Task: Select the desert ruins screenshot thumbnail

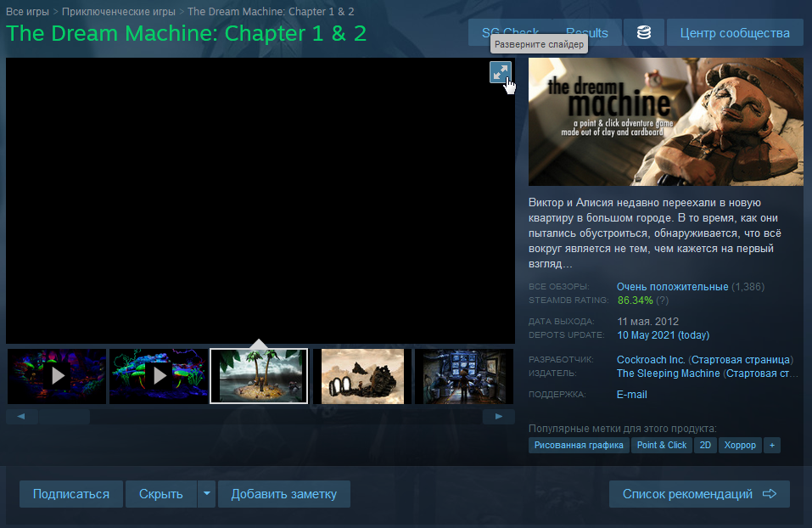Action: [362, 376]
